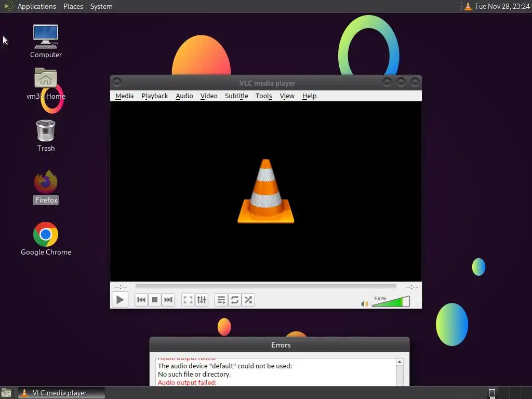Image resolution: width=532 pixels, height=399 pixels.
Task: Start playback with the Play button
Action: coord(120,300)
